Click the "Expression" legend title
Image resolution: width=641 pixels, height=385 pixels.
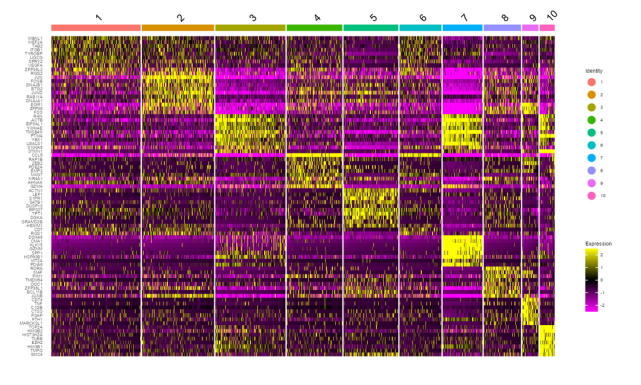pyautogui.click(x=598, y=244)
